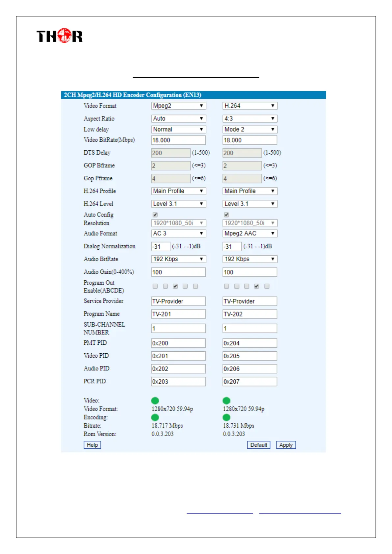
Task: Click second channel green Encoding status indicator
Action: (x=226, y=417)
